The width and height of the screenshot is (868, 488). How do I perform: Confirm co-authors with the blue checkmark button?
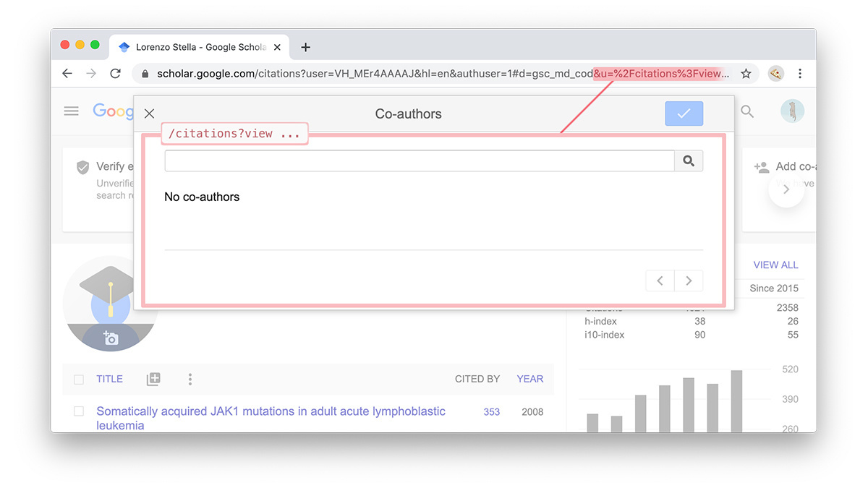(x=684, y=114)
